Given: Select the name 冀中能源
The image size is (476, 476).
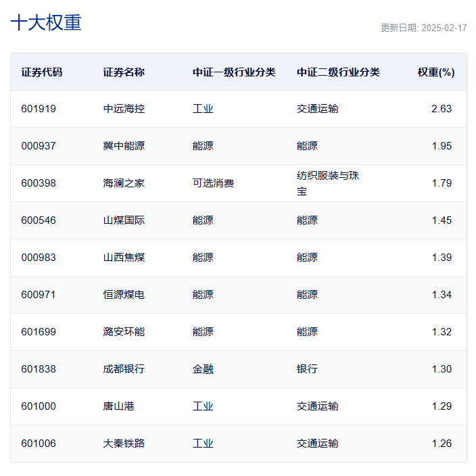Looking at the screenshot, I should tap(124, 146).
